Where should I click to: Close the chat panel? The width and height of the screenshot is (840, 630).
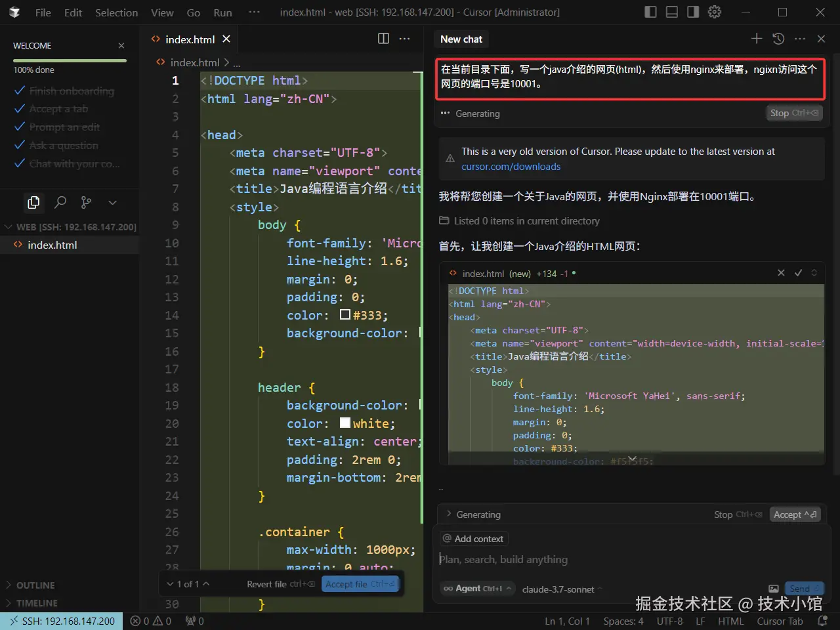[x=821, y=39]
